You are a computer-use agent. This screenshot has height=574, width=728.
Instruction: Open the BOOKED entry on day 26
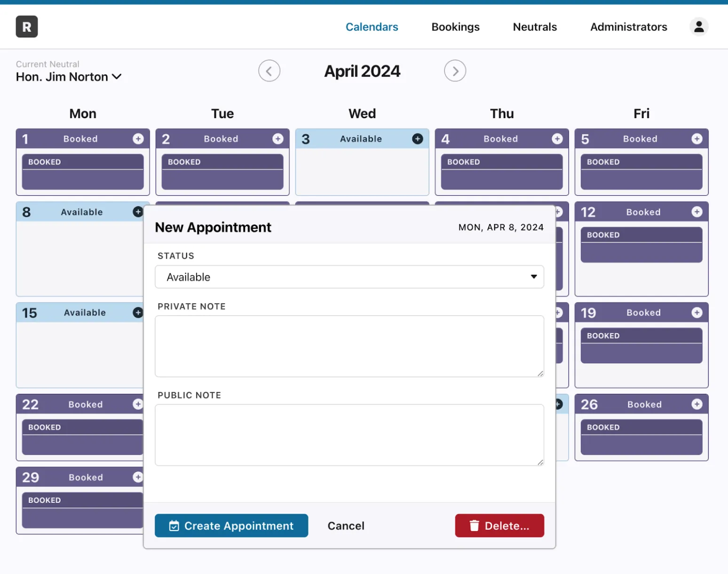point(641,437)
